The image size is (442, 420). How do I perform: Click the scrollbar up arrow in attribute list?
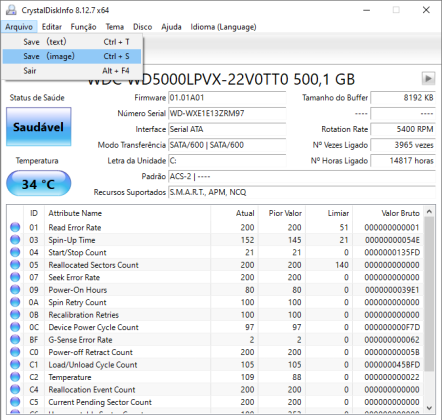[429, 212]
